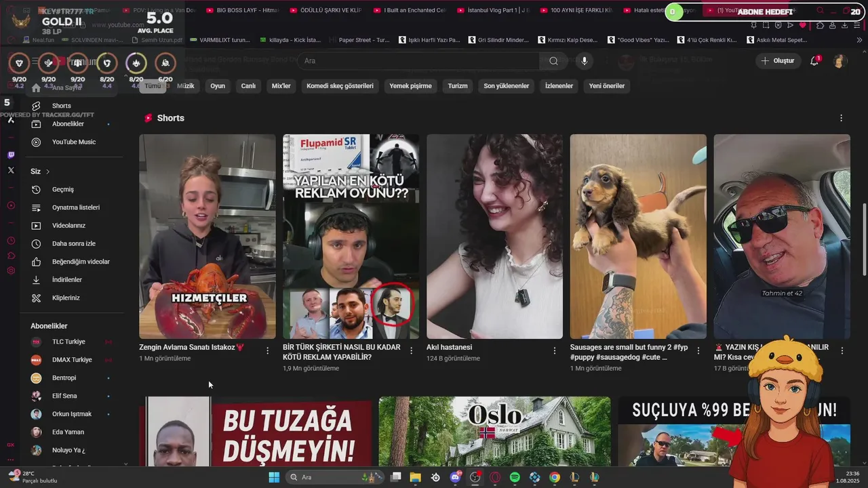Select the Tümü filter chip
The height and width of the screenshot is (488, 868).
click(153, 86)
